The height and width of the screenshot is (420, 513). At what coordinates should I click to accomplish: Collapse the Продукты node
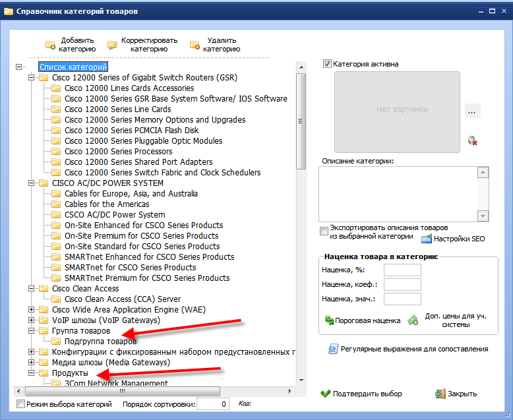tap(31, 373)
